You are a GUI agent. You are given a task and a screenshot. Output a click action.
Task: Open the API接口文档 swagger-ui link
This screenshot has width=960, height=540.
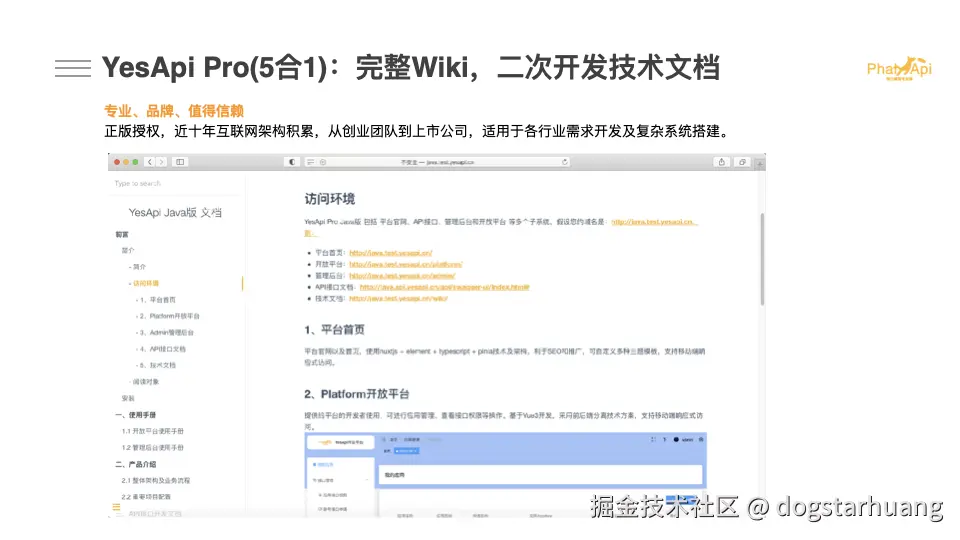(444, 287)
